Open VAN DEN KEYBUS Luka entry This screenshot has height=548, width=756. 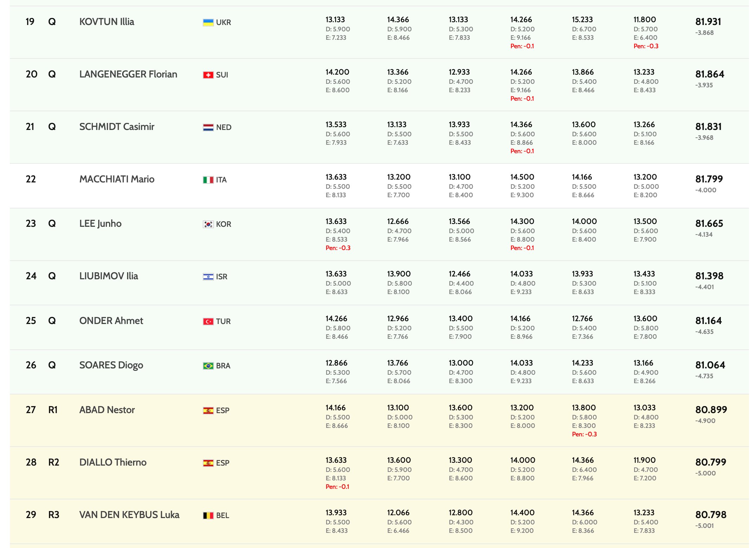tap(129, 515)
